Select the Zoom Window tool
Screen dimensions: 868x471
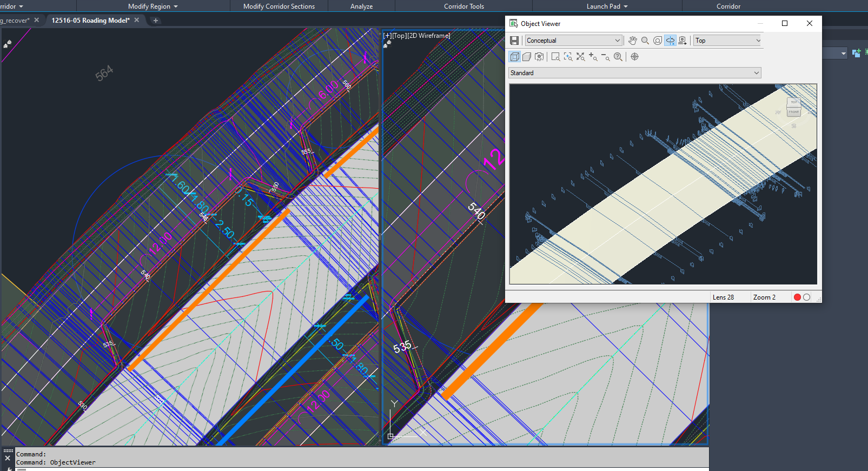555,57
